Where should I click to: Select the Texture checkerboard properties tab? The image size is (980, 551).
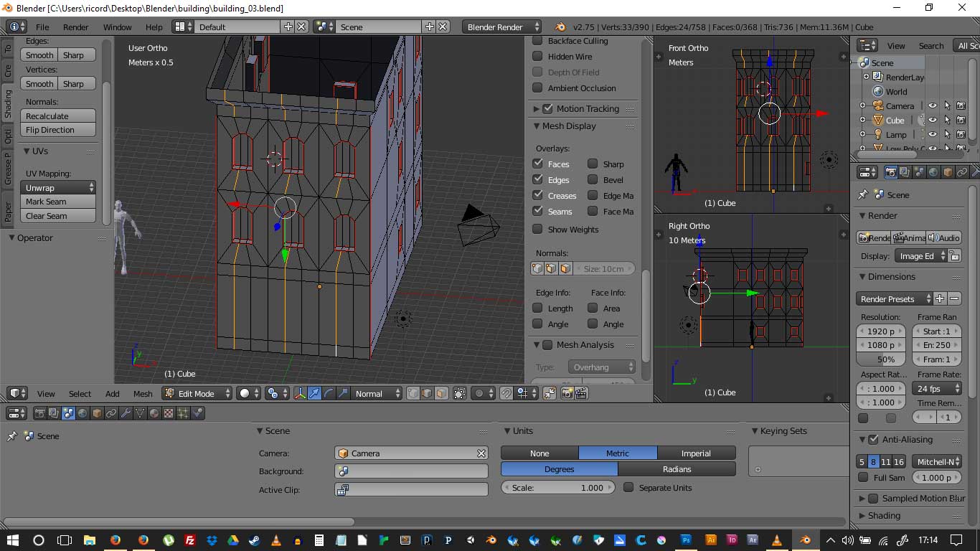(169, 413)
